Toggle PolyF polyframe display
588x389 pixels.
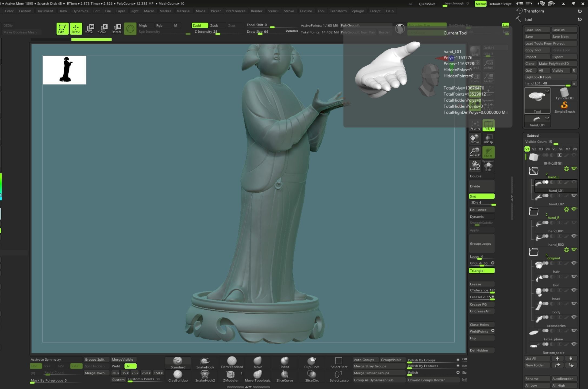click(x=488, y=125)
